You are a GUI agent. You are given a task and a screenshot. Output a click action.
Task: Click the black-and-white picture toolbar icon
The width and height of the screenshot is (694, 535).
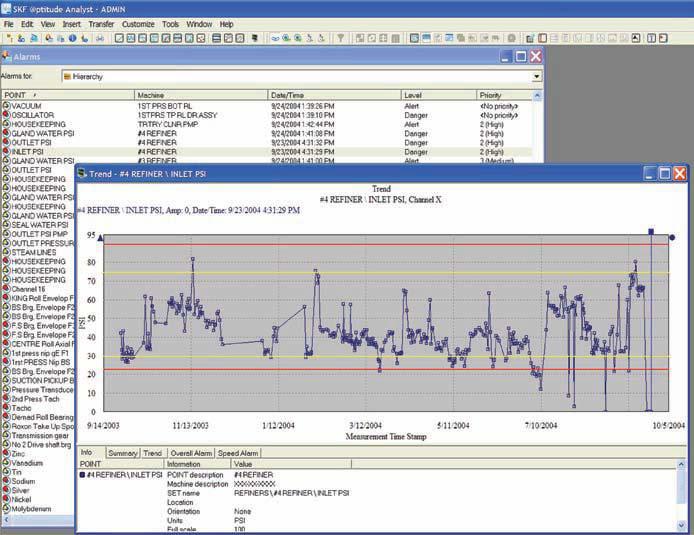[636, 38]
